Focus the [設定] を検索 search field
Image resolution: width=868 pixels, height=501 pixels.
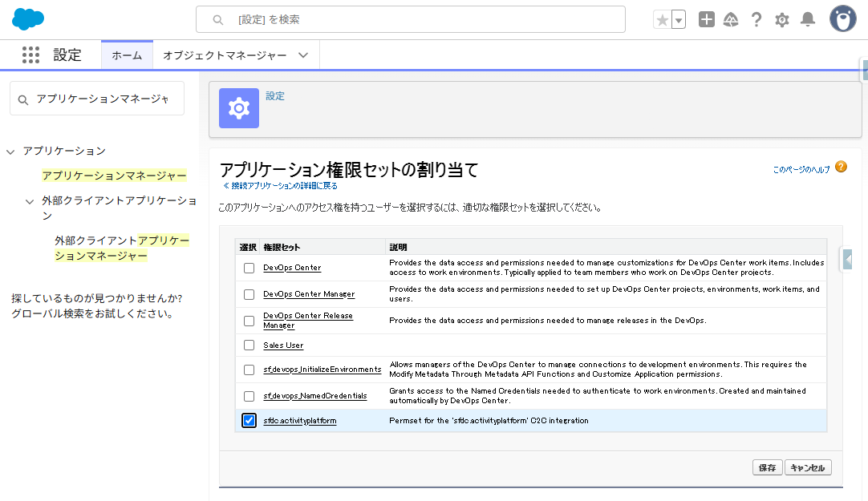coord(411,19)
